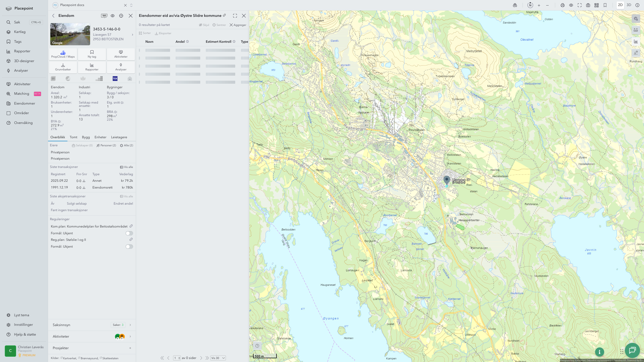Open the Aktiviteter tile in property panel
This screenshot has width=644, height=362.
tap(121, 54)
